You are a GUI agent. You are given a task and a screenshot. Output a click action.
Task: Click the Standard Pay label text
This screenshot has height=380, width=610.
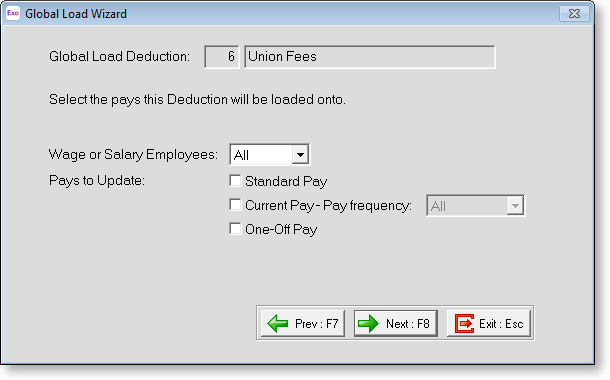click(286, 182)
